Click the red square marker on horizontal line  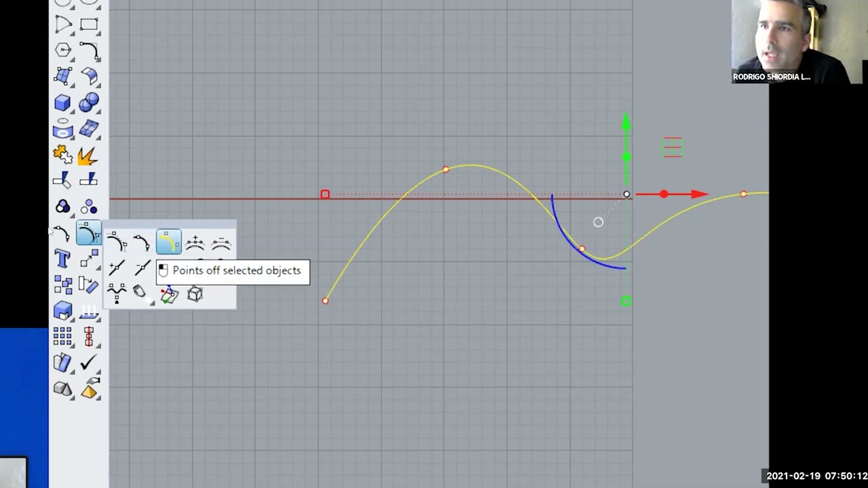[325, 195]
